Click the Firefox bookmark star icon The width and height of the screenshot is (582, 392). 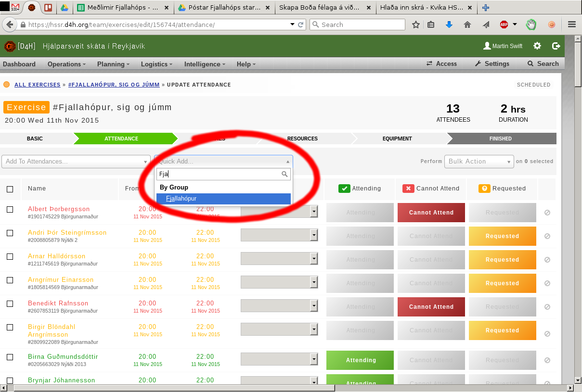pos(416,25)
